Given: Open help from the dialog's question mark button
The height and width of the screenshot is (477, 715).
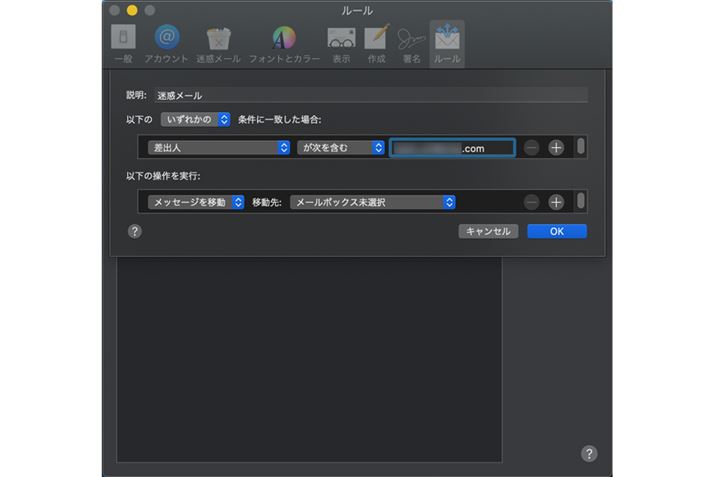Looking at the screenshot, I should pos(135,231).
